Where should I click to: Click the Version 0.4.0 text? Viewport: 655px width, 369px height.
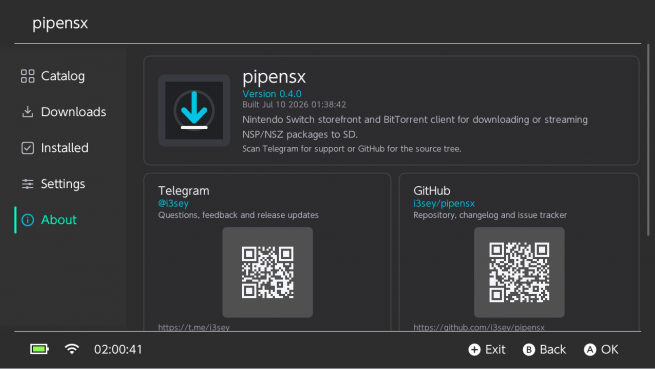[x=272, y=94]
